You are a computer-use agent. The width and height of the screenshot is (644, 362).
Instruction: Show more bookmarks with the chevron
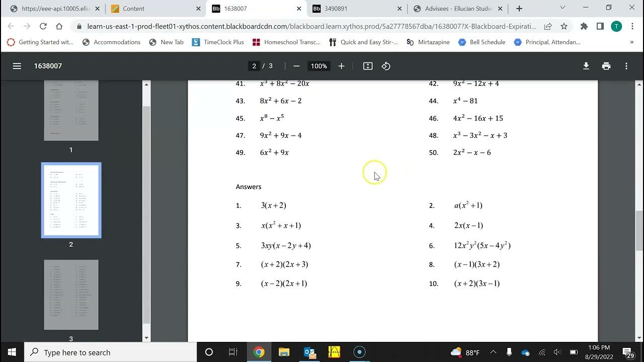(632, 42)
